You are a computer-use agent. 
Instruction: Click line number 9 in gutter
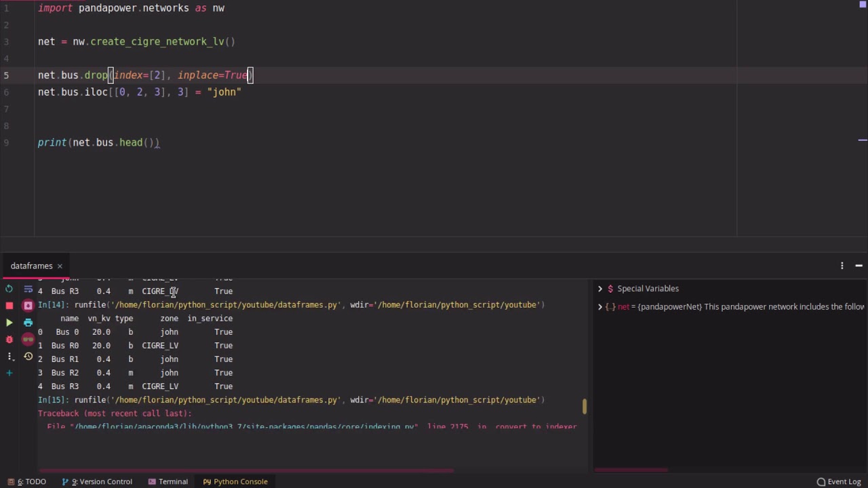(6, 142)
